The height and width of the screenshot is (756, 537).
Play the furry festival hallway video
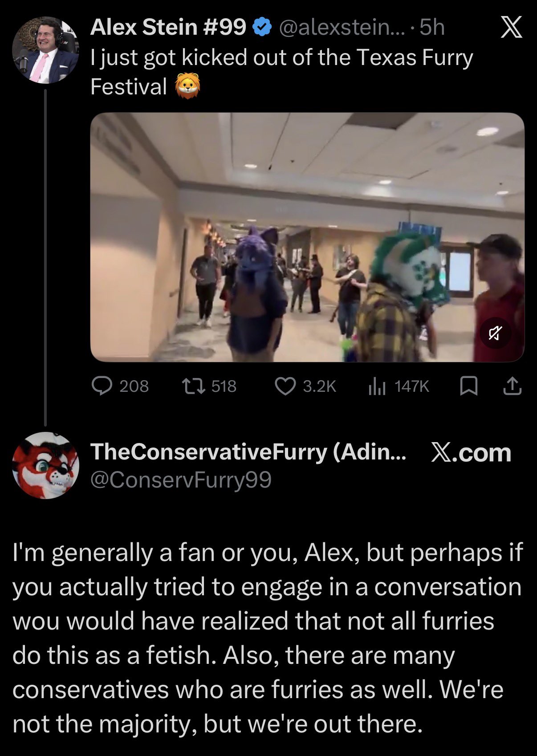click(307, 237)
